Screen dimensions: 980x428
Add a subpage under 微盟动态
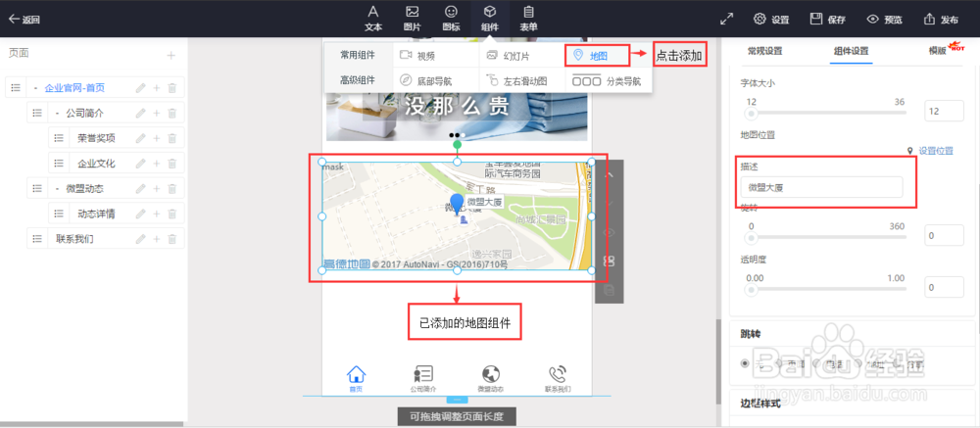point(156,188)
